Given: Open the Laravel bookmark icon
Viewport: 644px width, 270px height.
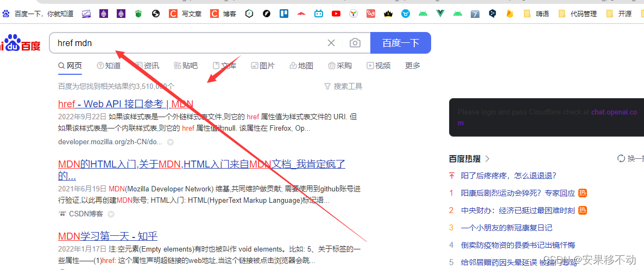Looking at the screenshot, I should [371, 14].
